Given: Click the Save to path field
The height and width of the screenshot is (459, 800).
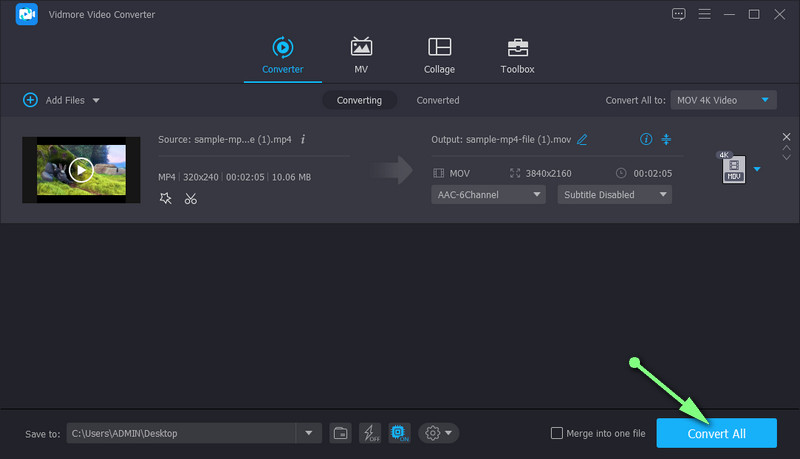Looking at the screenshot, I should click(x=181, y=433).
